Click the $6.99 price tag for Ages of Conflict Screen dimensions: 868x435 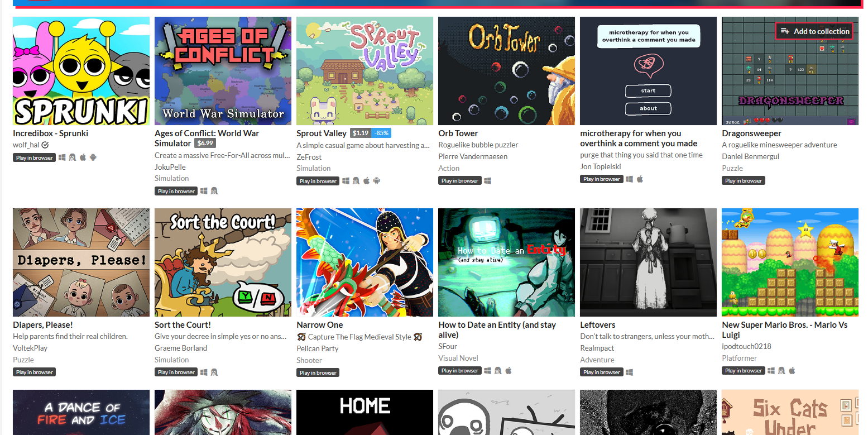coord(205,143)
